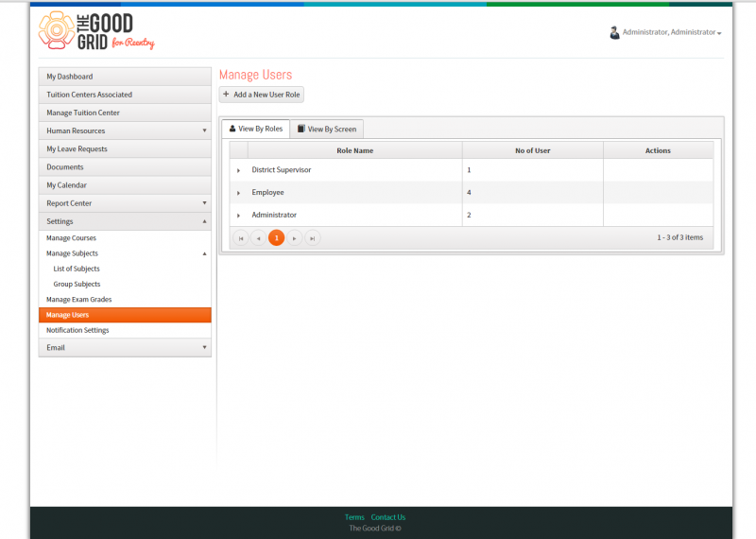Viewport: 756px width, 539px height.
Task: Open My Calendar in sidebar
Action: (x=125, y=184)
